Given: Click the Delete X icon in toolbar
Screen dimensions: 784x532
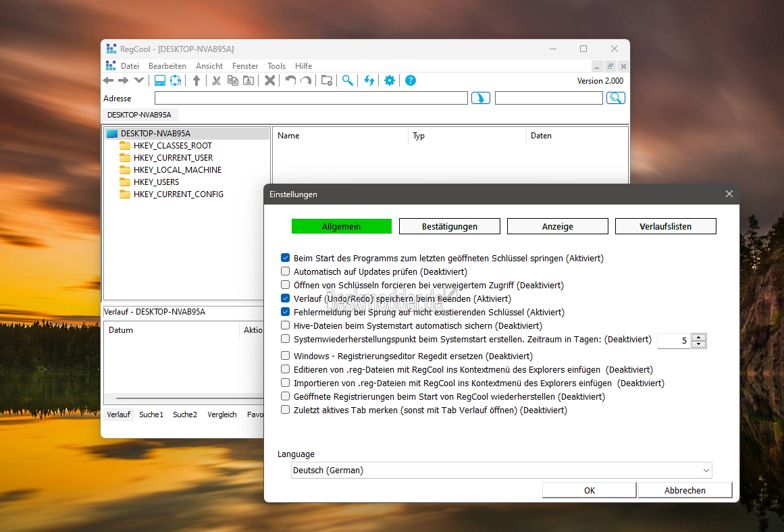Looking at the screenshot, I should [269, 80].
